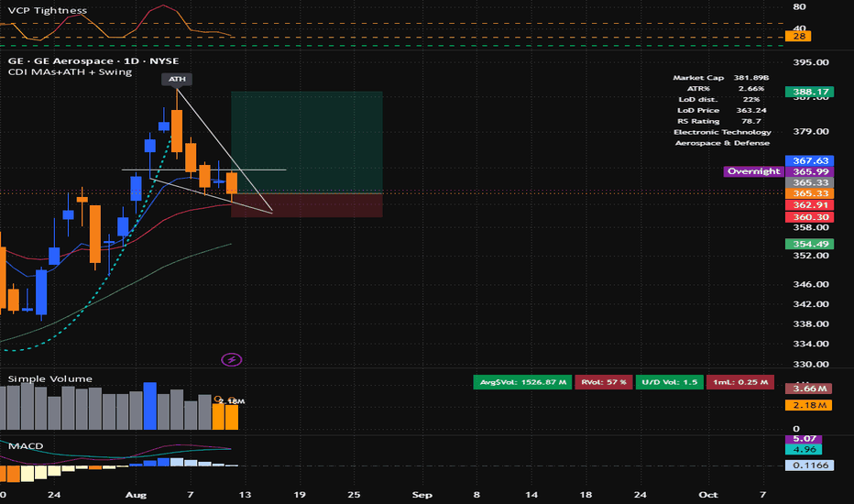854x504 pixels.
Task: Click the LoD dist. 22% value
Action: (751, 100)
